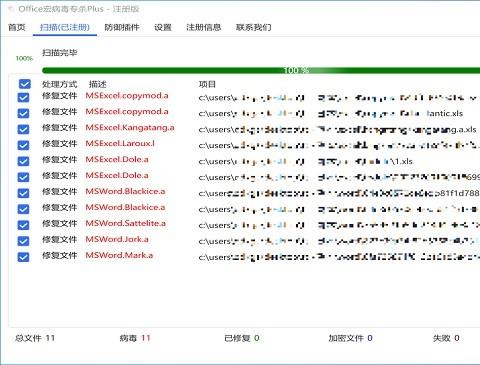Uncheck the MSExcel.Kangatang.a row checkbox

click(x=23, y=129)
